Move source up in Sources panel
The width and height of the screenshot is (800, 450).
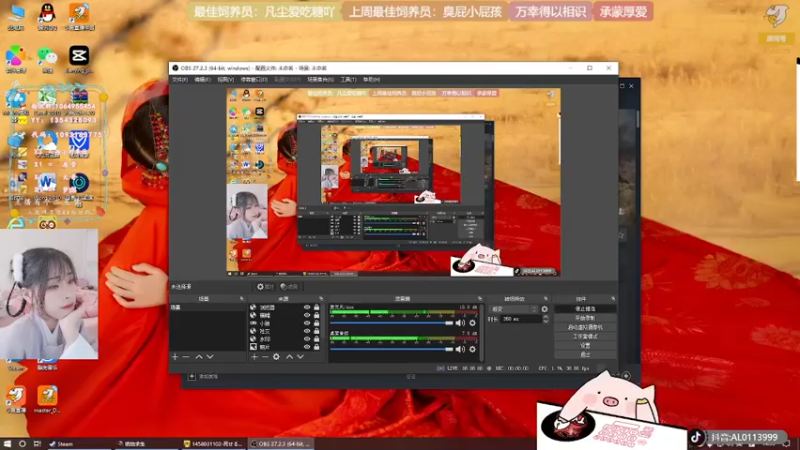(x=289, y=357)
